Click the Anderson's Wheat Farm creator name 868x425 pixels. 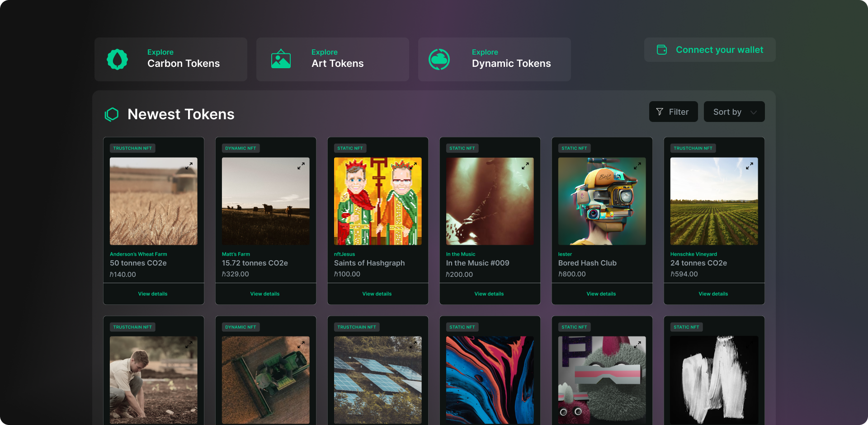(138, 254)
